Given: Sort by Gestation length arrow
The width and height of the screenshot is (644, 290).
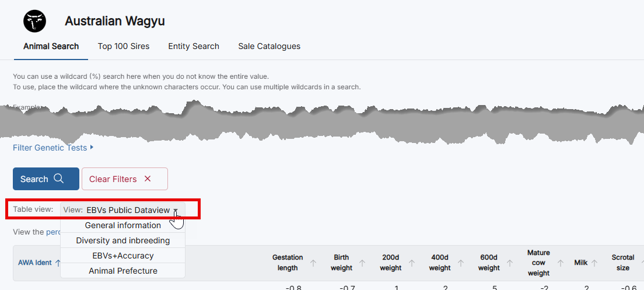Looking at the screenshot, I should [313, 263].
